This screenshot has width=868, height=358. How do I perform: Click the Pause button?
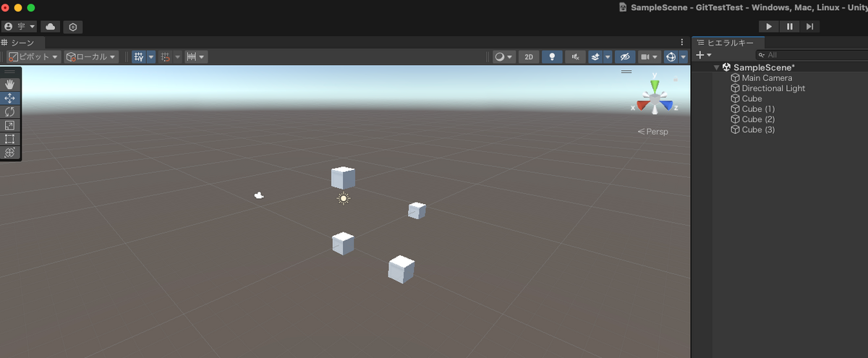[789, 27]
